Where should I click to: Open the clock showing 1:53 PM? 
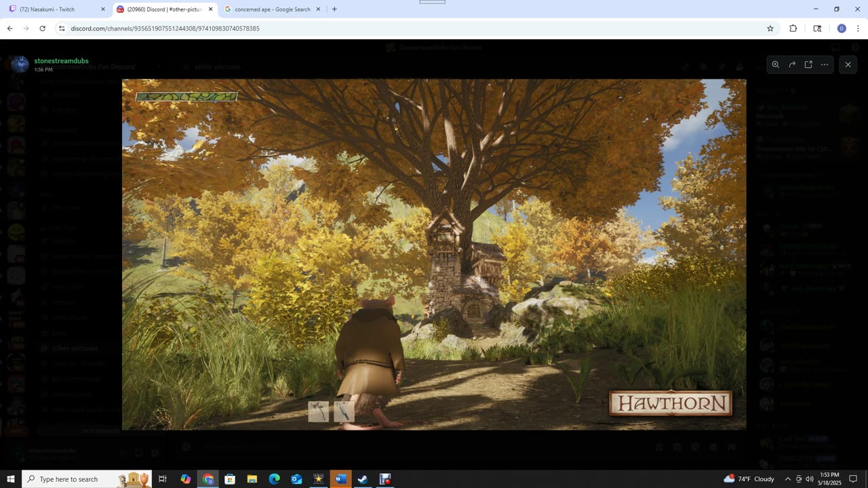pyautogui.click(x=829, y=479)
